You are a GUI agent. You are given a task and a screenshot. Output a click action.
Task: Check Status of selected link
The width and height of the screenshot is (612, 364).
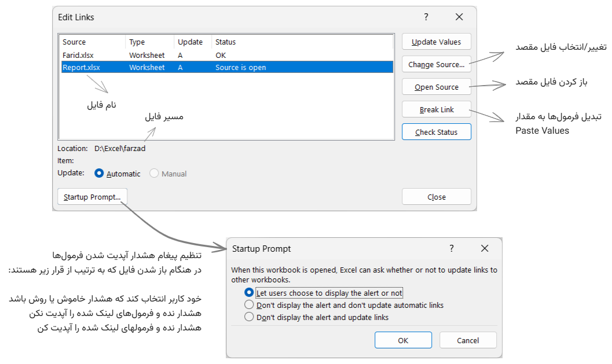(x=436, y=132)
